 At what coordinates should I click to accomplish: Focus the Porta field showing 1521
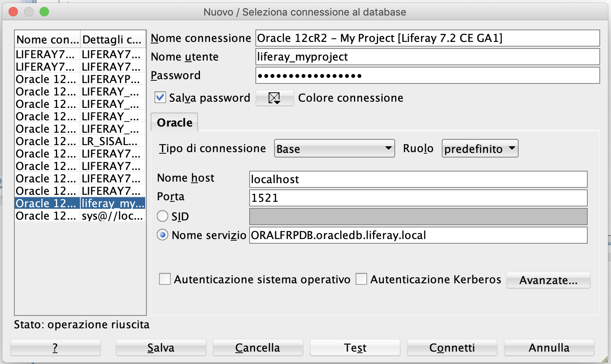418,198
